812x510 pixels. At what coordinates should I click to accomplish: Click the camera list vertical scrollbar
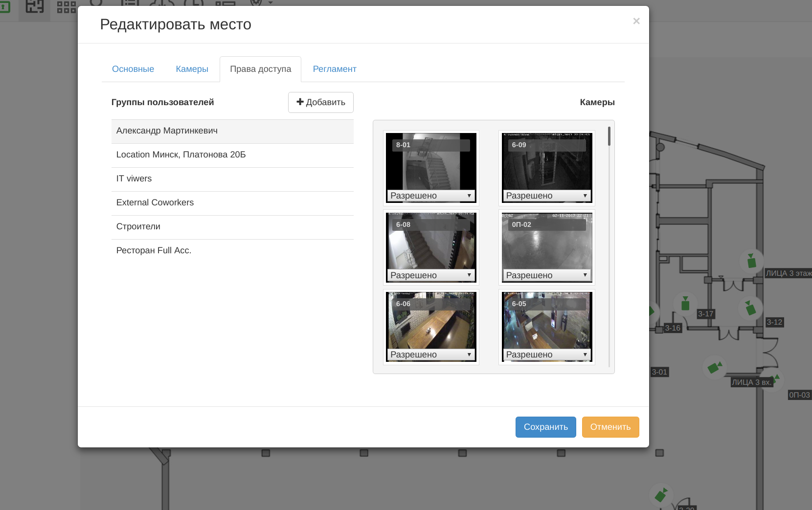(609, 136)
